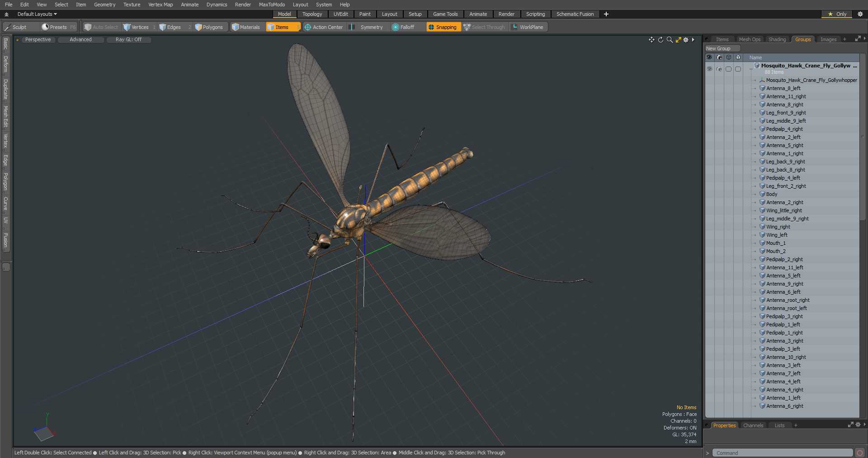Switch to Edges selection mode
868x458 pixels.
pyautogui.click(x=174, y=27)
